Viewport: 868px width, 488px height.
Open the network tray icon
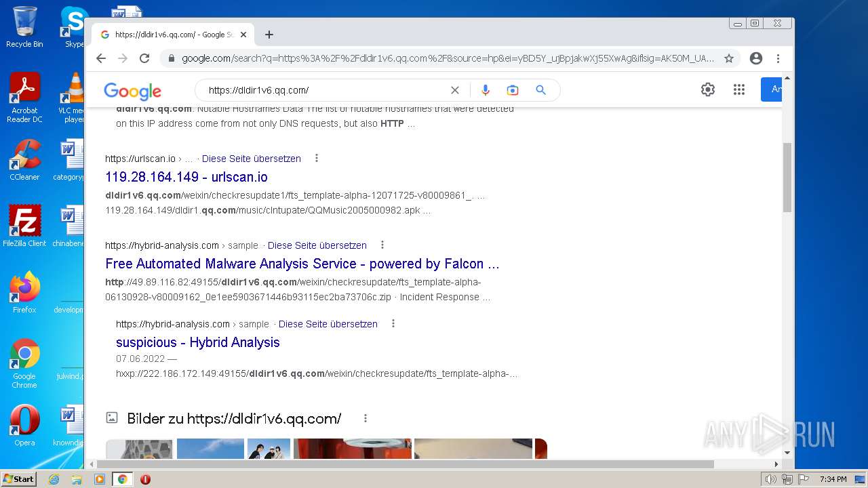click(x=787, y=479)
